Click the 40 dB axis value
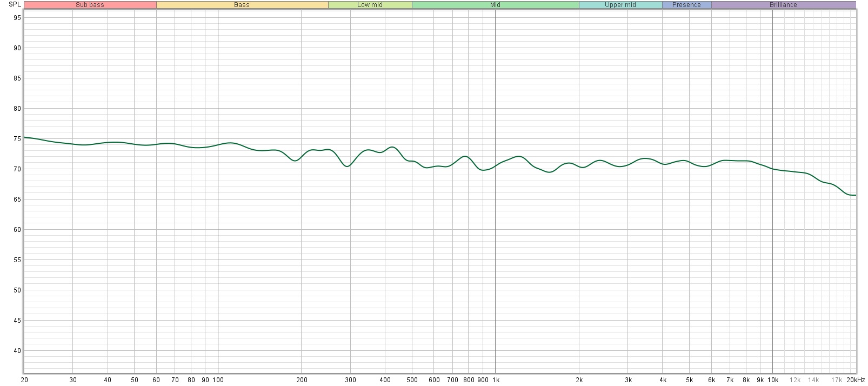 (x=17, y=351)
